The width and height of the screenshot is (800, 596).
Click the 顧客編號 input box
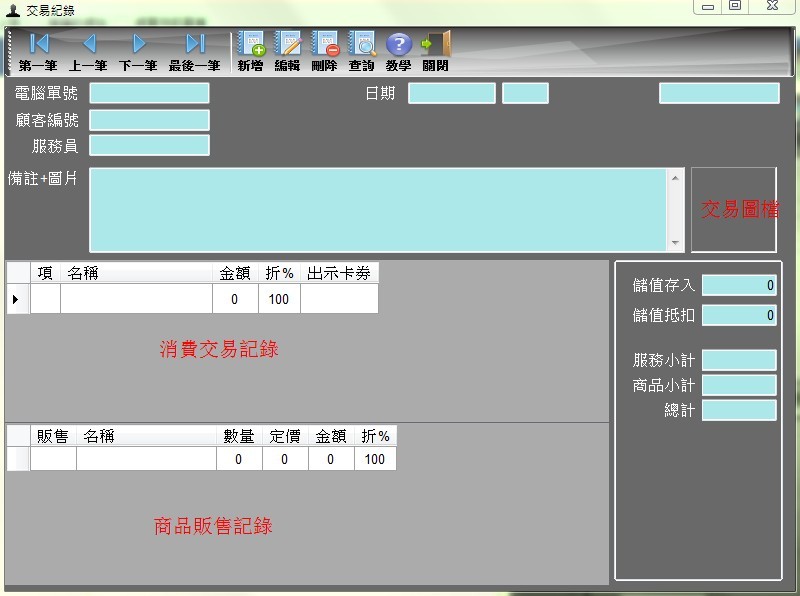click(x=148, y=118)
